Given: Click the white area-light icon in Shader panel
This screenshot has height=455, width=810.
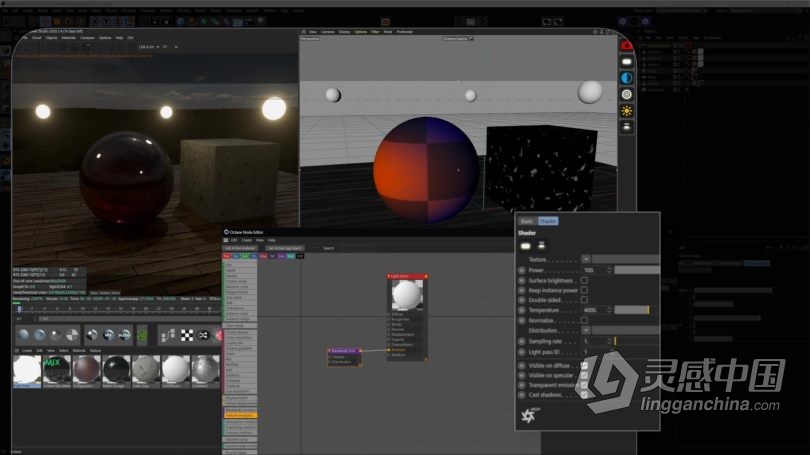Looking at the screenshot, I should pyautogui.click(x=525, y=246).
